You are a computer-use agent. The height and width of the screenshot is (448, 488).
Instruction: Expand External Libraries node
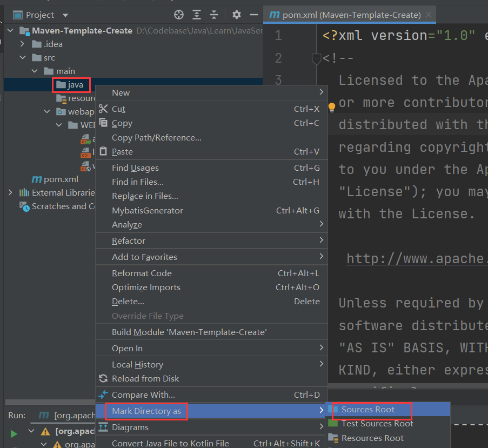tap(10, 193)
